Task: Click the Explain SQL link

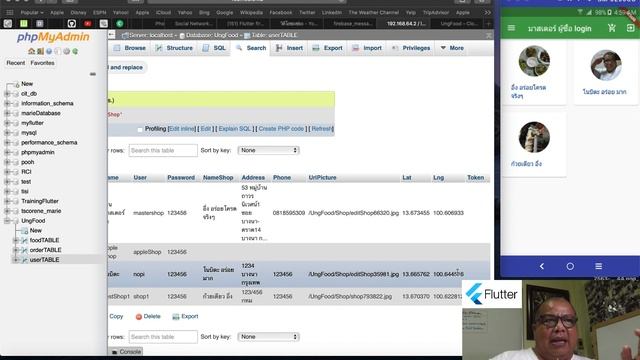Action: pos(235,129)
